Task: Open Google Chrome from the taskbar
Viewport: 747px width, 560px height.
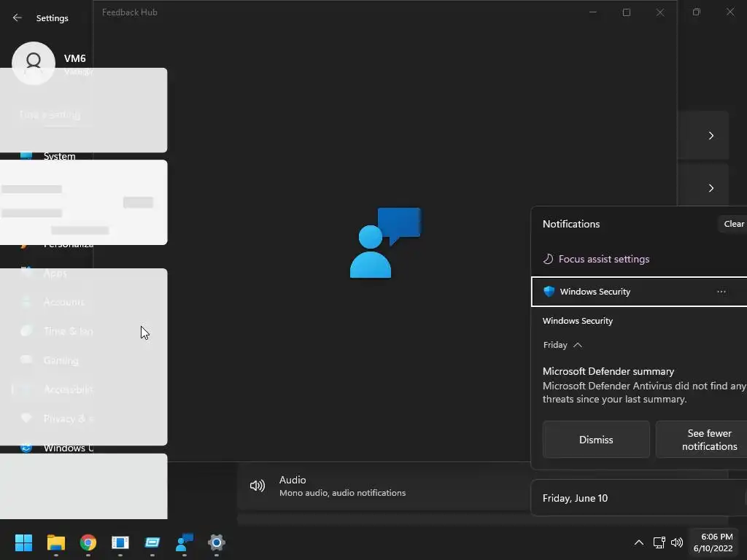Action: [x=88, y=542]
